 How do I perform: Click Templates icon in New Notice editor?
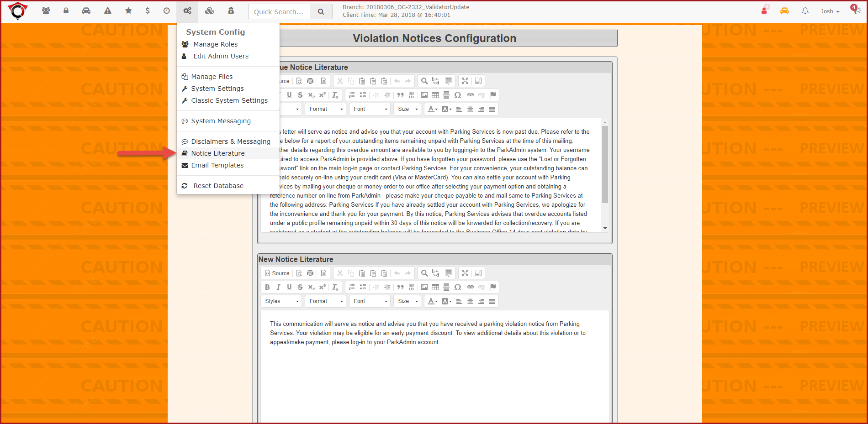coord(323,273)
